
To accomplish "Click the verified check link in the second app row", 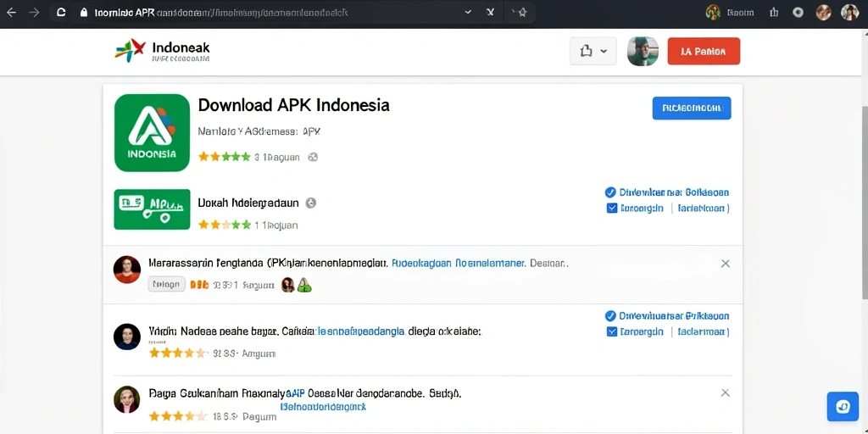I will click(x=667, y=192).
